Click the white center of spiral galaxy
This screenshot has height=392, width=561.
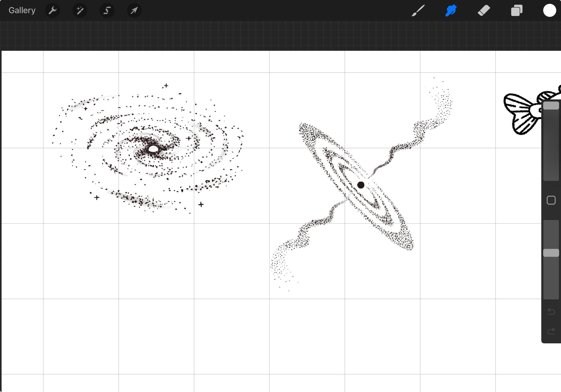[153, 149]
